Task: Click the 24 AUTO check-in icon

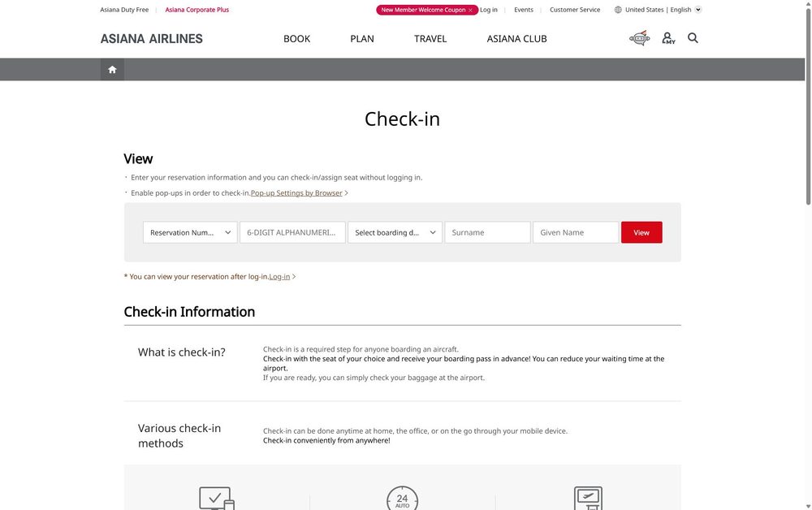Action: [x=403, y=498]
